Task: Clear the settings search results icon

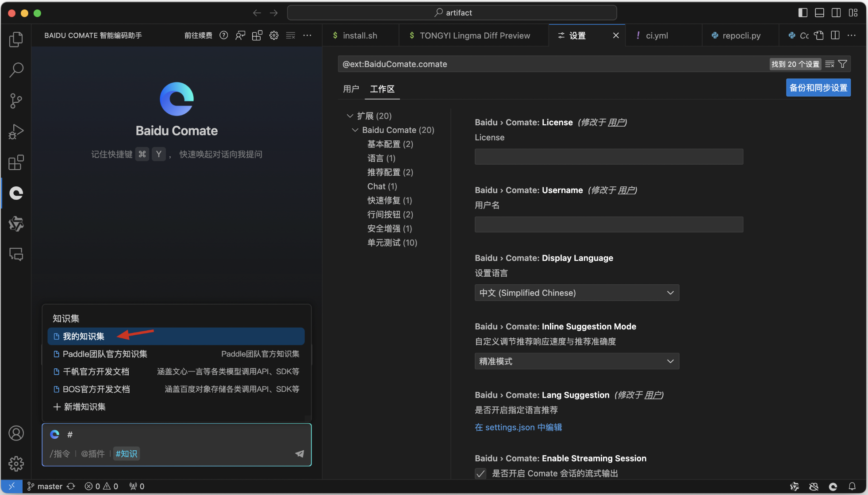Action: click(830, 64)
